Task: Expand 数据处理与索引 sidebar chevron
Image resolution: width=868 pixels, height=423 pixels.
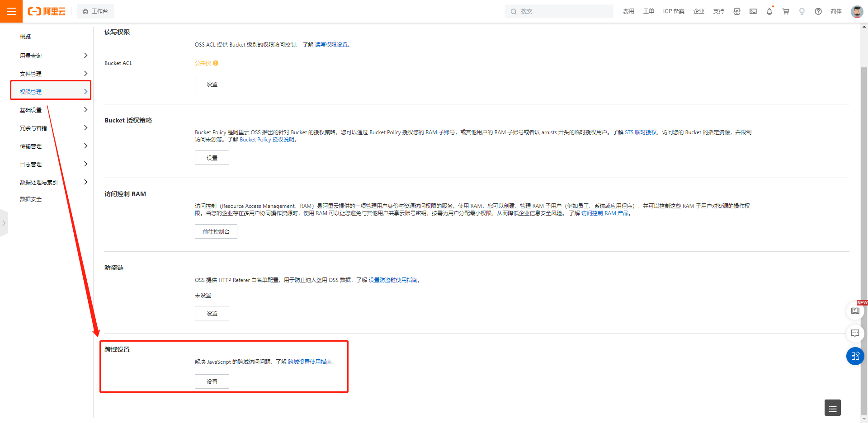Action: tap(85, 182)
